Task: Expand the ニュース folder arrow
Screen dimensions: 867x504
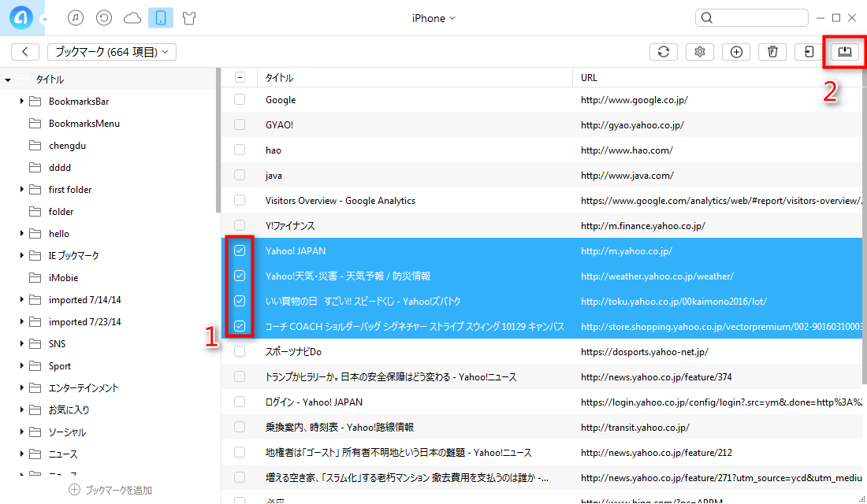Action: [21, 454]
